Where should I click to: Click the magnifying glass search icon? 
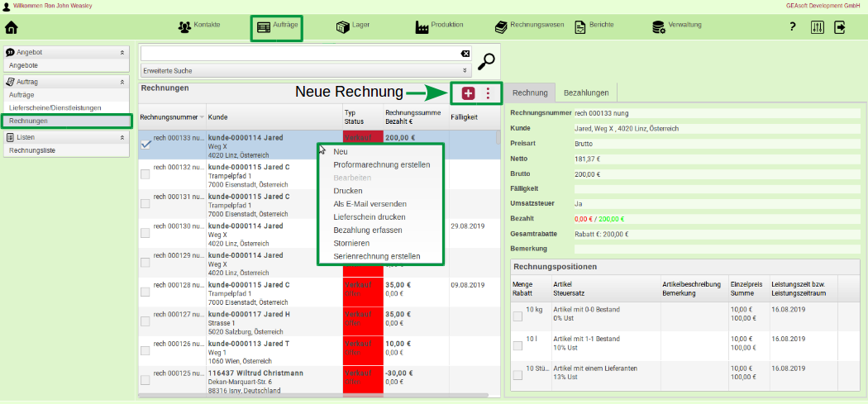(488, 61)
